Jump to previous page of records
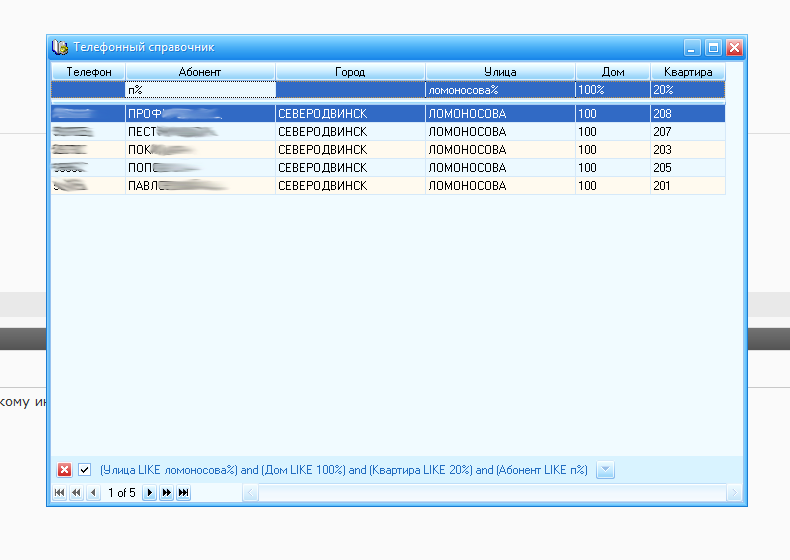Image resolution: width=790 pixels, height=560 pixels. click(x=77, y=492)
